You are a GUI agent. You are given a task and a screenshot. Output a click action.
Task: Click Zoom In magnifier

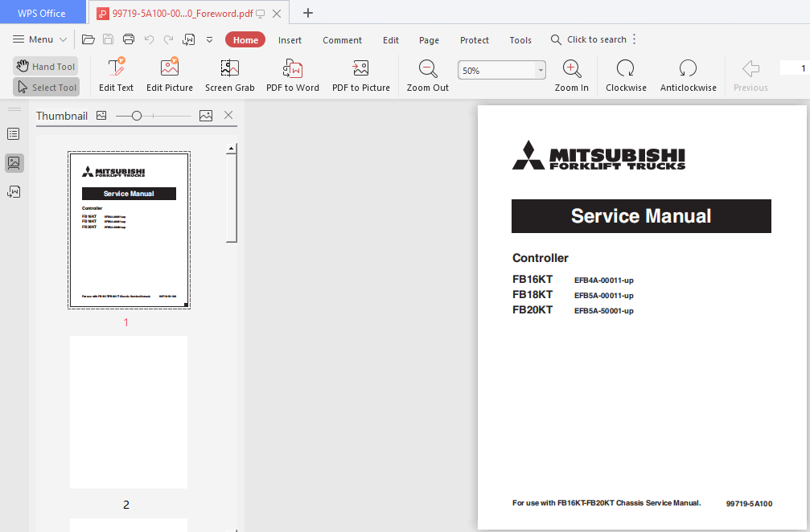[571, 75]
